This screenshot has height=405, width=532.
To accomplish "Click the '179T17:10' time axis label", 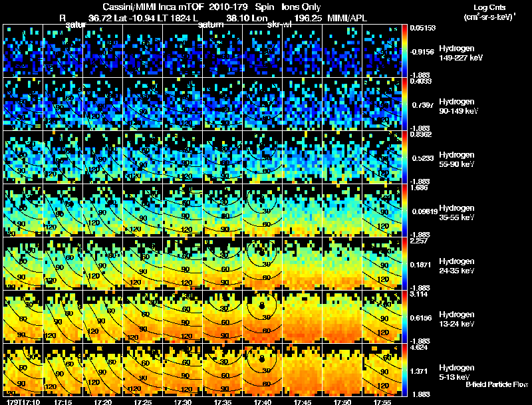I will (23, 402).
